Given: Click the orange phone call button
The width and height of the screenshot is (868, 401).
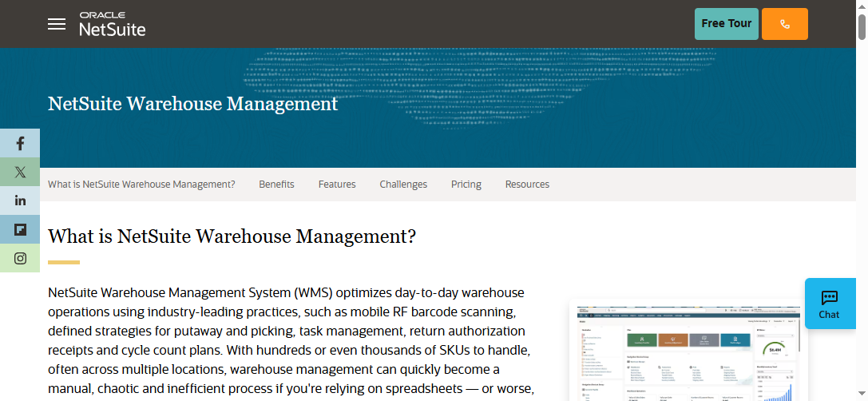Looking at the screenshot, I should pyautogui.click(x=784, y=24).
